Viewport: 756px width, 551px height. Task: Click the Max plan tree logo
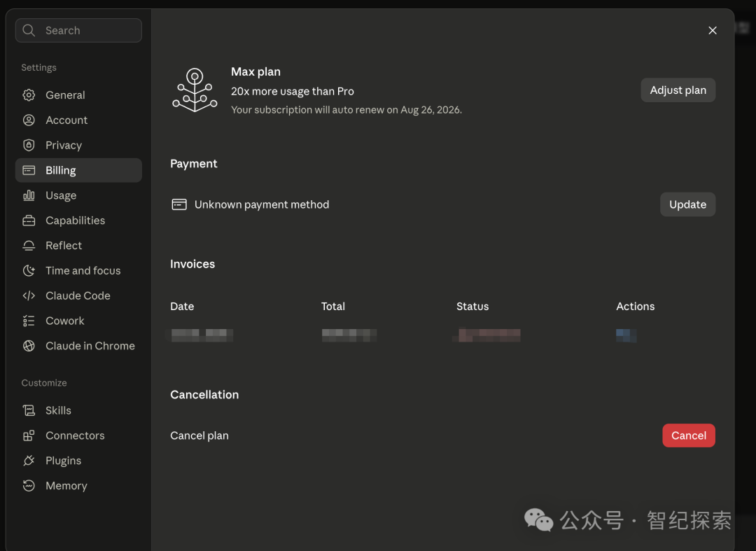pos(195,90)
